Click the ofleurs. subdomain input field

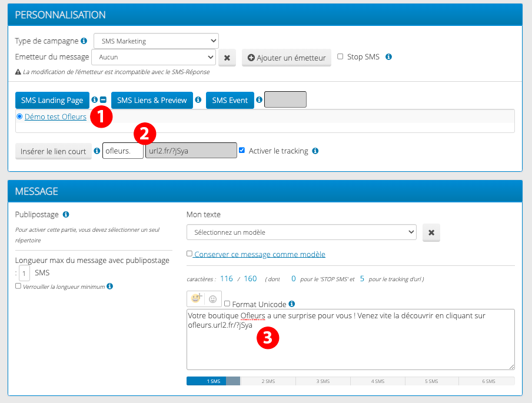(123, 151)
